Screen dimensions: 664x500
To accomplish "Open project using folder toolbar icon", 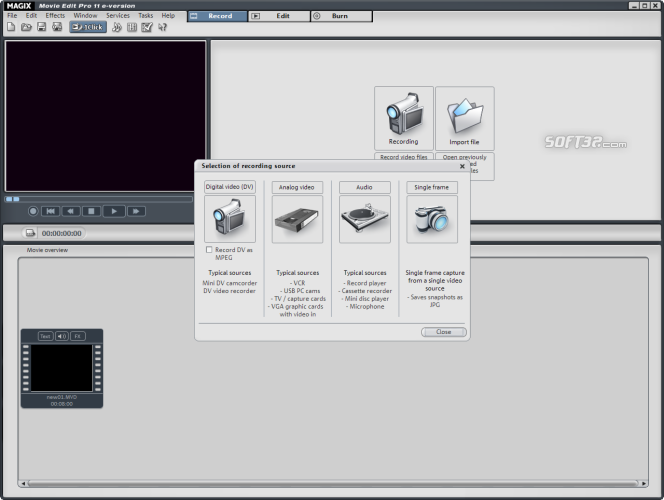I will [26, 27].
